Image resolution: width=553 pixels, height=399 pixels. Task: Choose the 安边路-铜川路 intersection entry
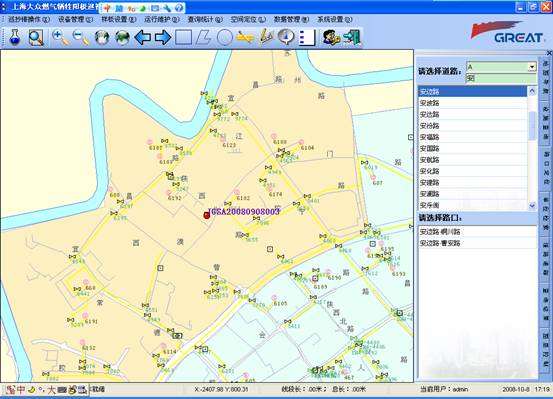pos(477,232)
